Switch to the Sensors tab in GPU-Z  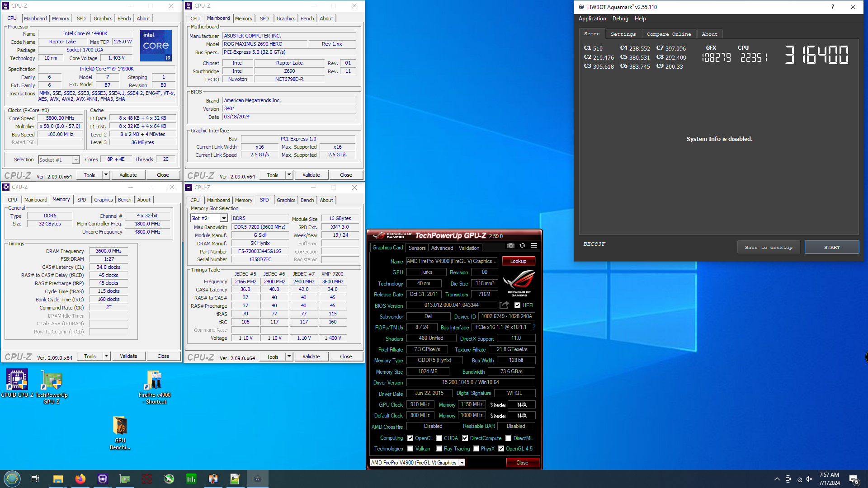coord(417,248)
